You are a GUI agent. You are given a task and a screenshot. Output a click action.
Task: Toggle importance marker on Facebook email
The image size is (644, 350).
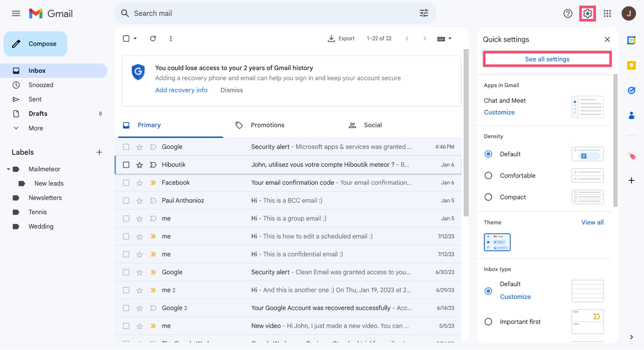pyautogui.click(x=153, y=183)
